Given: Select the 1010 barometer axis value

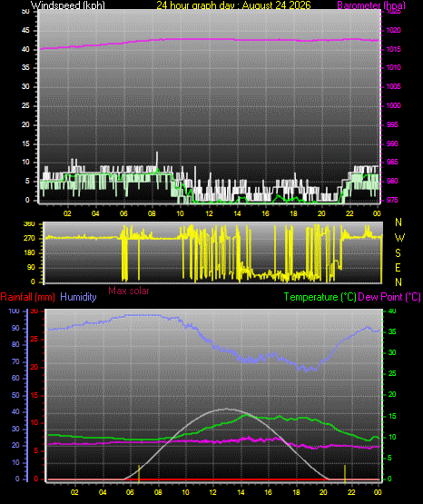Looking at the screenshot, I should [x=393, y=68].
